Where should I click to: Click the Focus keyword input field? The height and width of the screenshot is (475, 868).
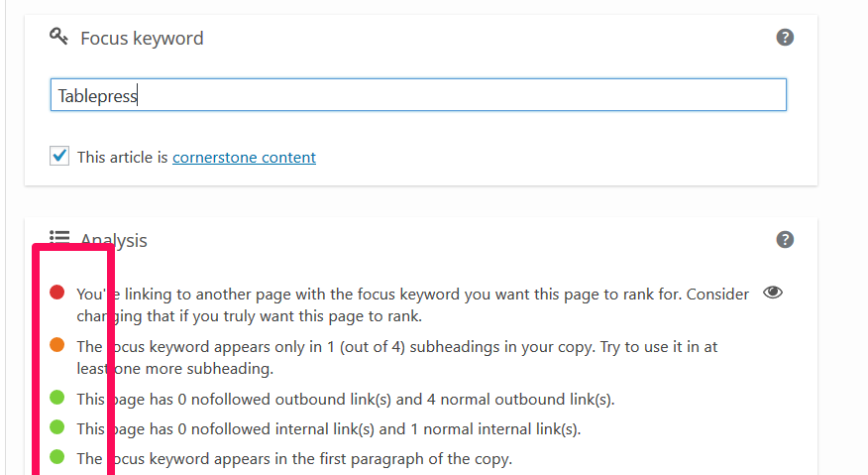coord(418,95)
